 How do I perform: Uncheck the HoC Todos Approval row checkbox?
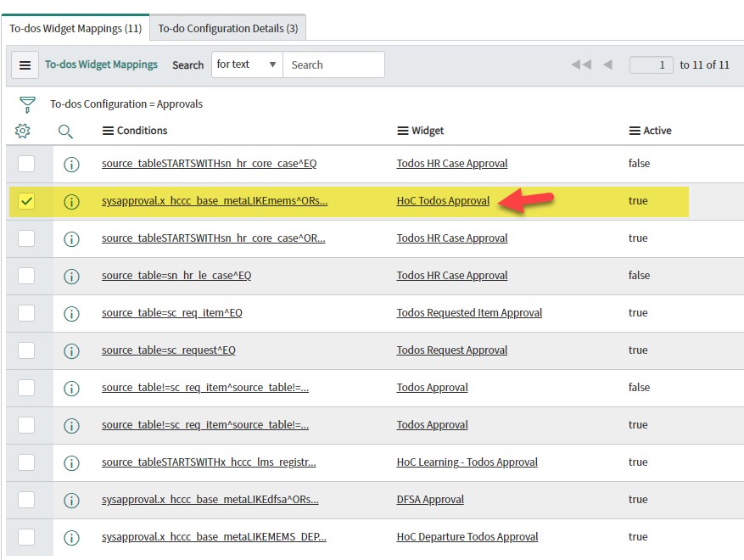click(x=26, y=201)
